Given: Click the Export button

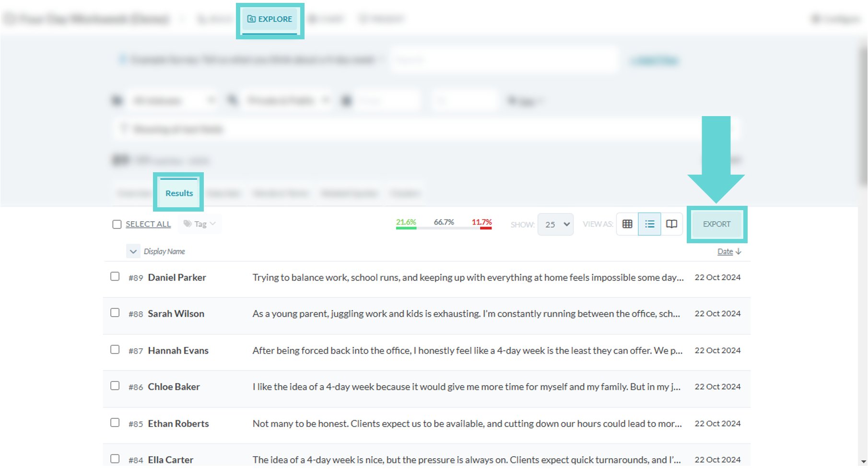Looking at the screenshot, I should coord(716,224).
